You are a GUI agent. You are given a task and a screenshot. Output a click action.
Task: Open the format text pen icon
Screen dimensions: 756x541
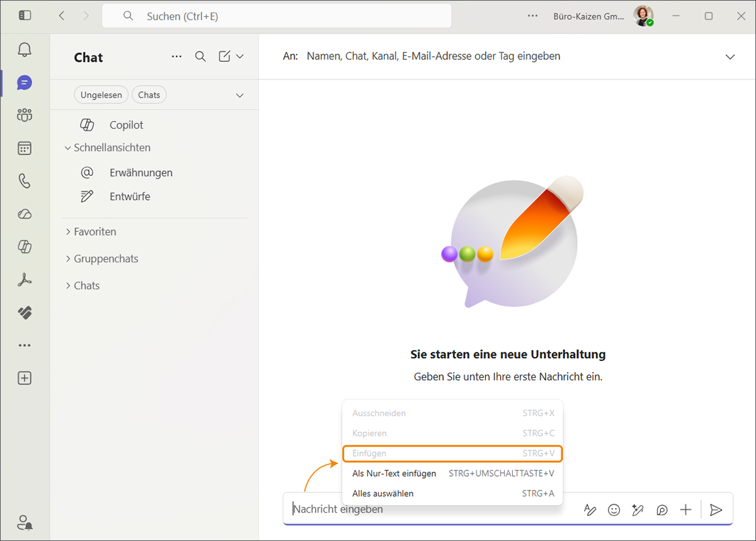[x=590, y=510]
